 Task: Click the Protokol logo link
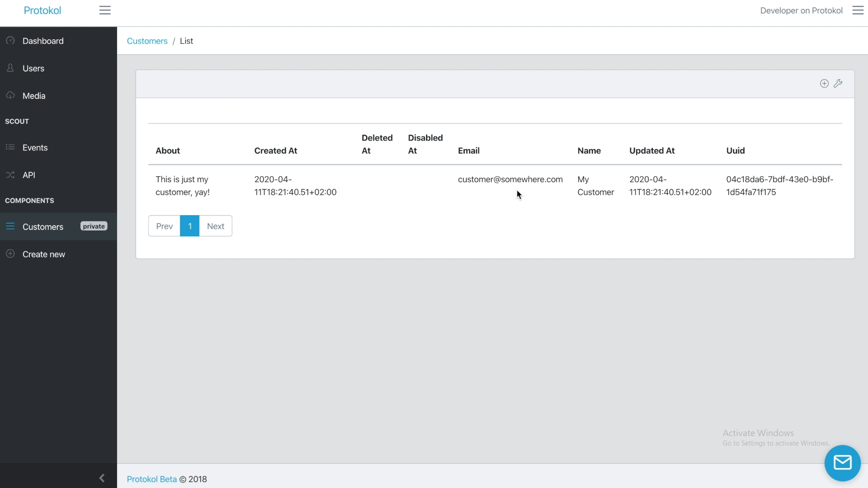click(42, 10)
